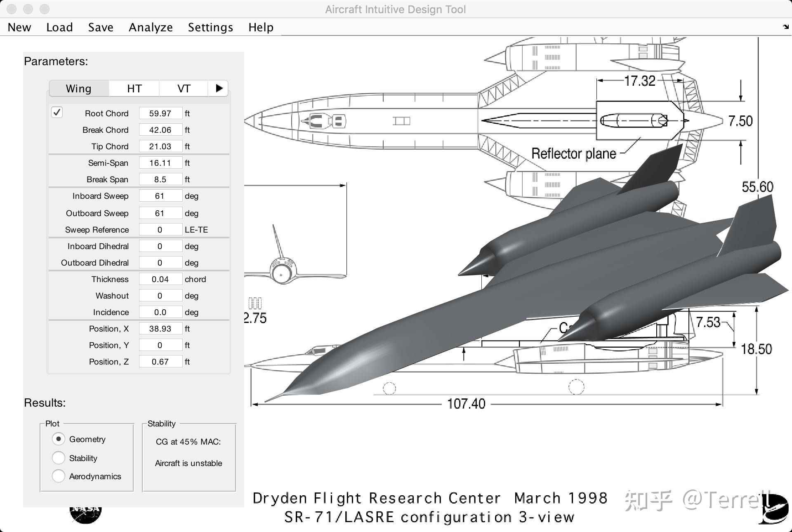
Task: Select the Geometry plot radio button
Action: (x=59, y=439)
